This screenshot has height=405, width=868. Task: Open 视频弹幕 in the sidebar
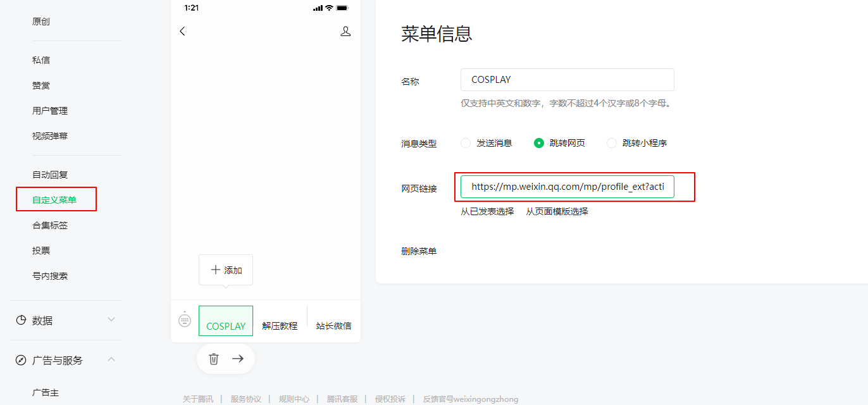tap(50, 136)
